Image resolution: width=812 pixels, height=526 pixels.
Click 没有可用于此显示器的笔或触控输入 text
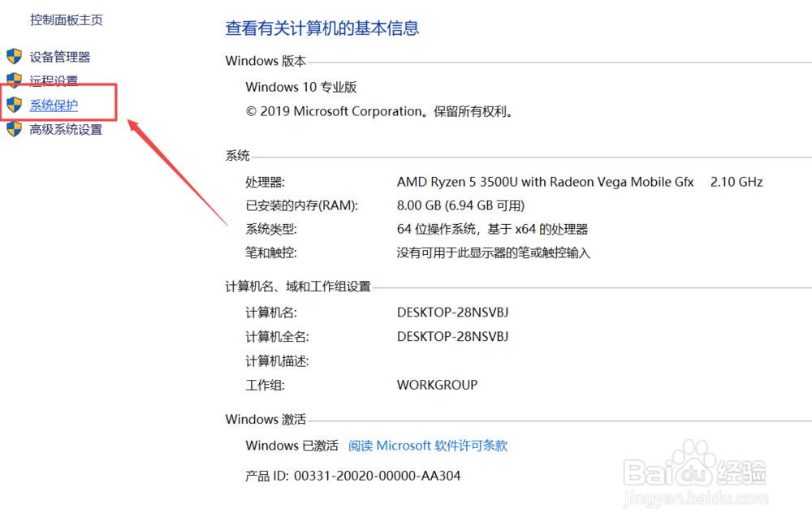[x=494, y=252]
